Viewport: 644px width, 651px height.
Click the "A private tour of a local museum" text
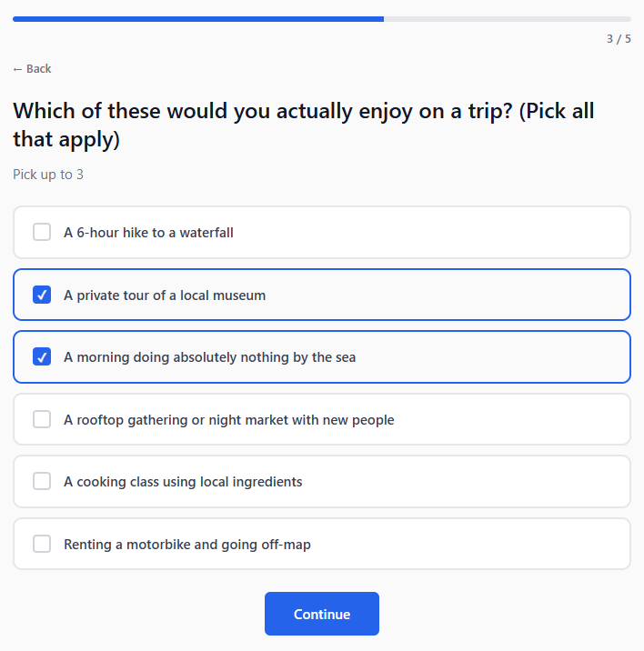(x=165, y=295)
